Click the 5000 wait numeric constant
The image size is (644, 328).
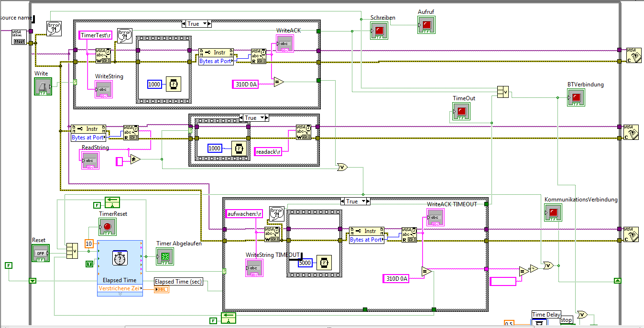(305, 263)
